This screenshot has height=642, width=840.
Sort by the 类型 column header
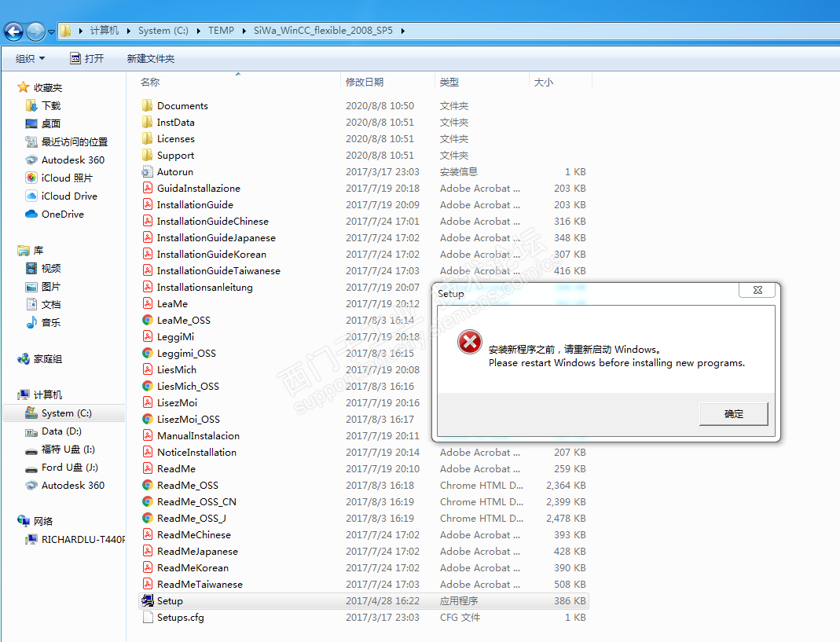(x=449, y=82)
